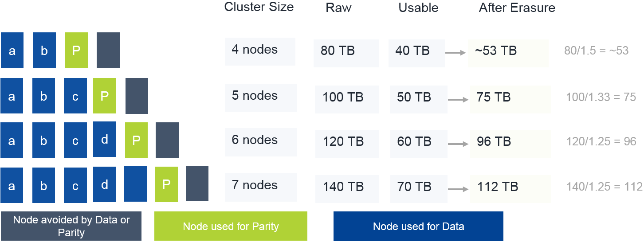Click the 'After Erasure' column header
Viewport: 644px width, 242px height.
pos(517,8)
